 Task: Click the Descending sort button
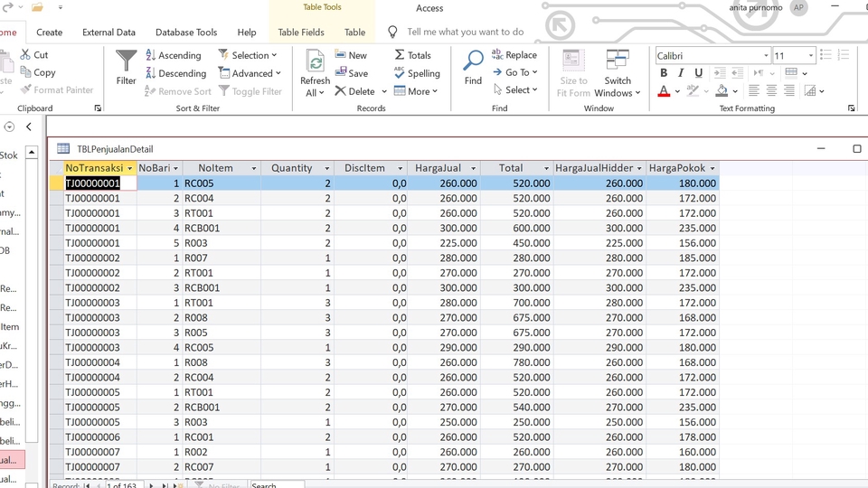coord(174,73)
